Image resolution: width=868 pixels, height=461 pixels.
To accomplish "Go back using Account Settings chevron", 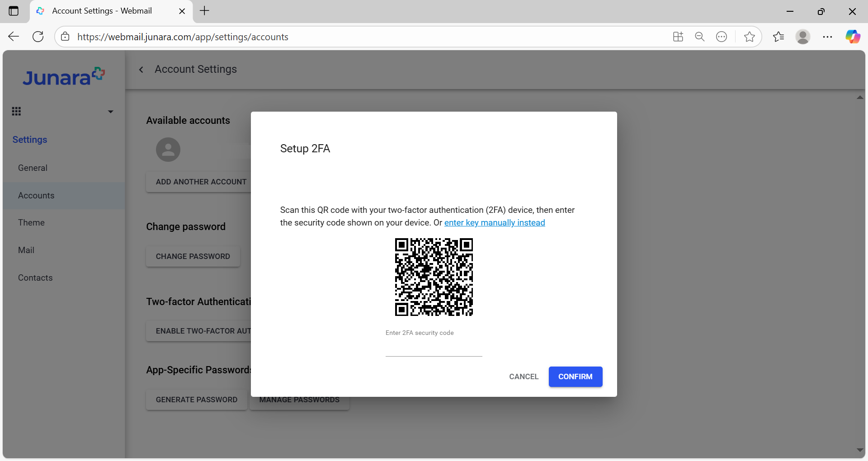I will coord(141,69).
